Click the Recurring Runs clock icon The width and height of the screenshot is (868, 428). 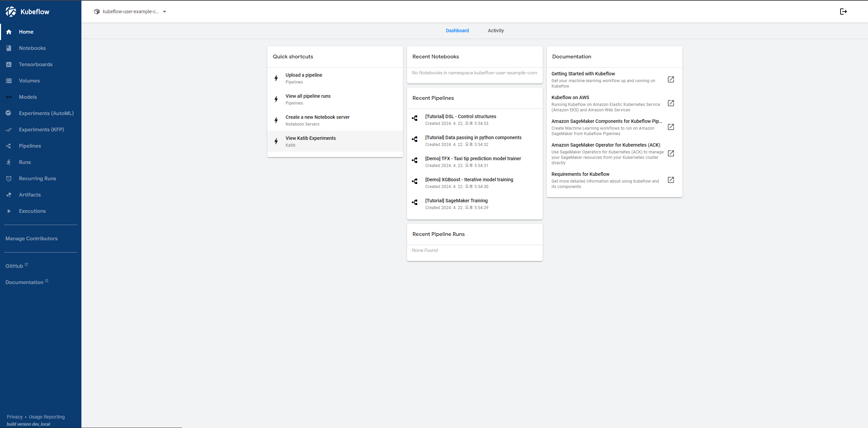pyautogui.click(x=9, y=179)
